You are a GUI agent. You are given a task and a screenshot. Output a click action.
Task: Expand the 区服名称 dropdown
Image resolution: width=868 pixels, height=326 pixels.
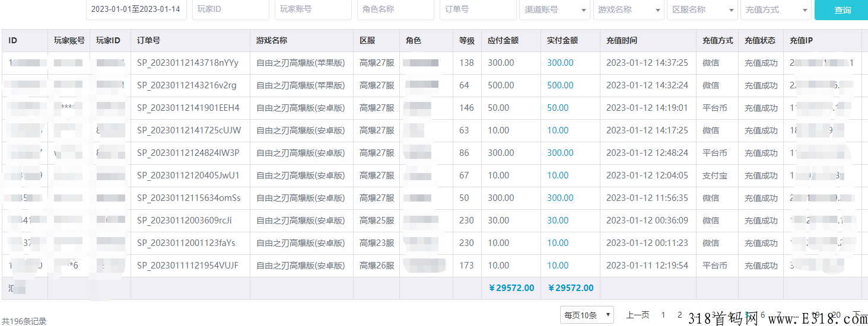click(702, 9)
